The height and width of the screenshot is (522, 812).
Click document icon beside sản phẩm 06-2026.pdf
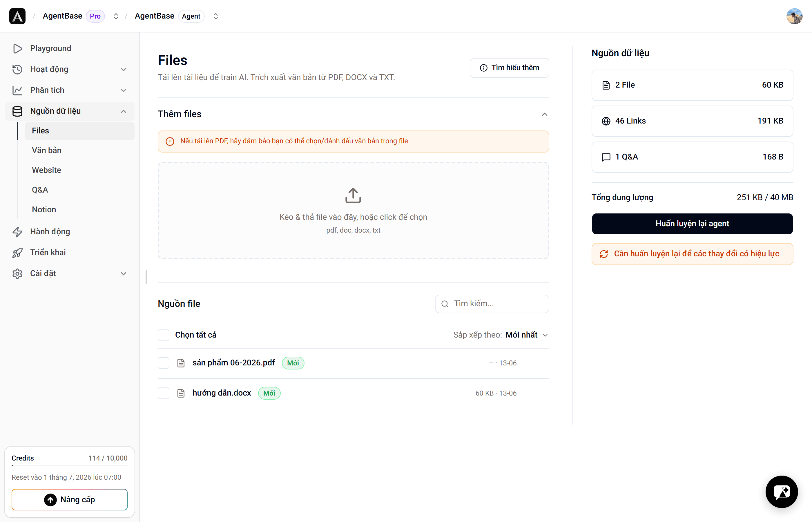click(181, 363)
